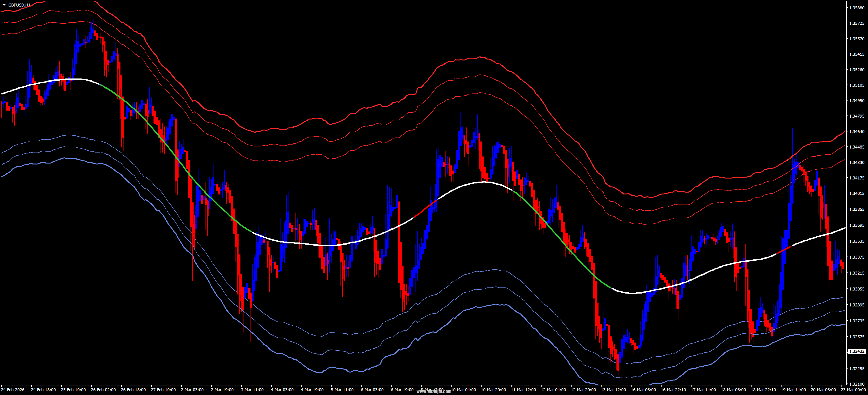Click the 1.34950 price axis label
Image resolution: width=868 pixels, height=395 pixels.
pyautogui.click(x=857, y=100)
